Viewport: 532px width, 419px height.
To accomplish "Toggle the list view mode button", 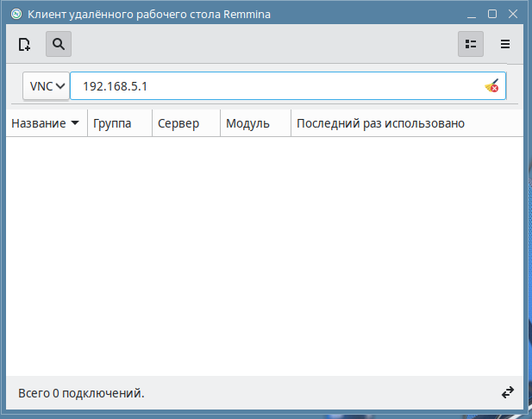I will coord(471,44).
